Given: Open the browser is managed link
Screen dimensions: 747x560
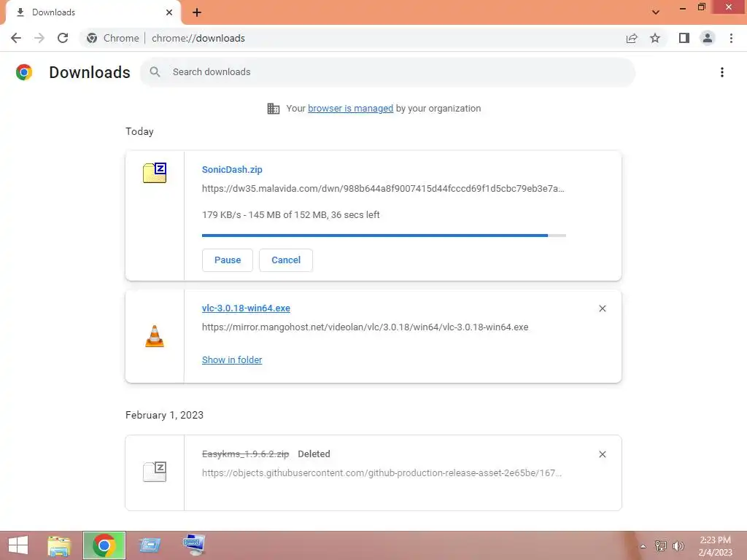Looking at the screenshot, I should click(351, 109).
